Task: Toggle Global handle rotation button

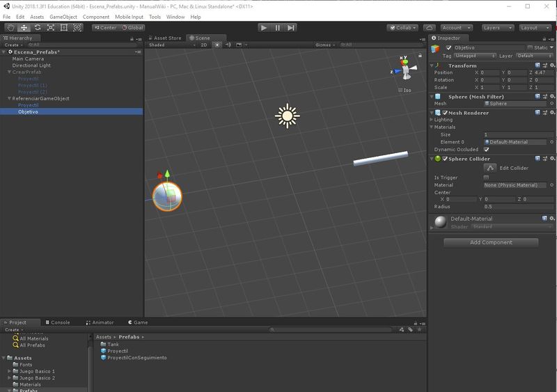Action: coord(132,28)
